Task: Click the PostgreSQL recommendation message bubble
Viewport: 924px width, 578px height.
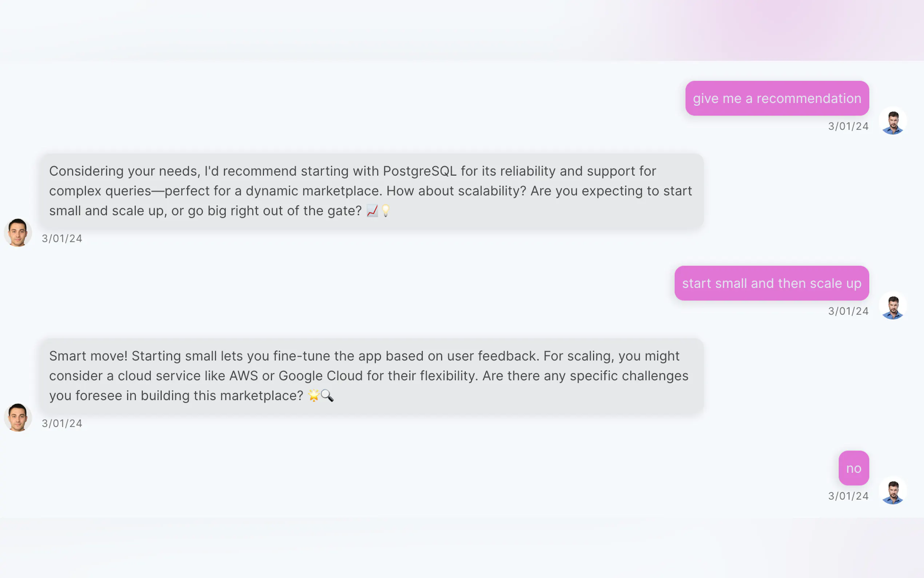Action: [371, 191]
